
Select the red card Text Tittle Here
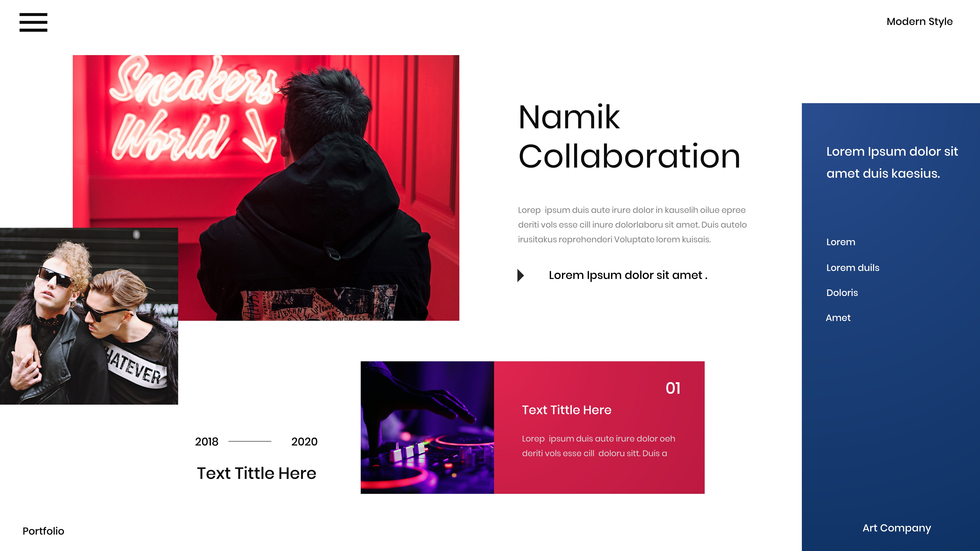567,410
